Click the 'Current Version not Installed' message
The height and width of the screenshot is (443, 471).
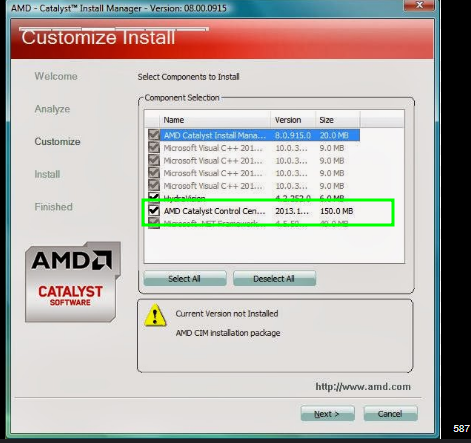tap(227, 314)
